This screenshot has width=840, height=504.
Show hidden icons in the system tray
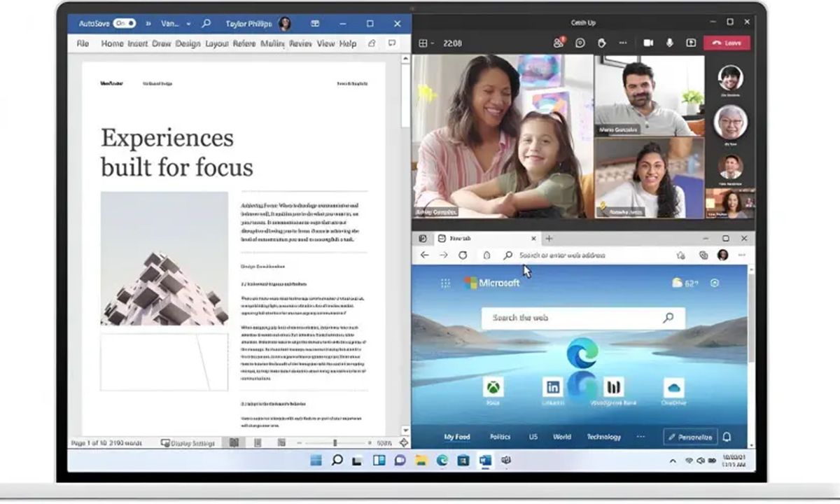coord(673,461)
